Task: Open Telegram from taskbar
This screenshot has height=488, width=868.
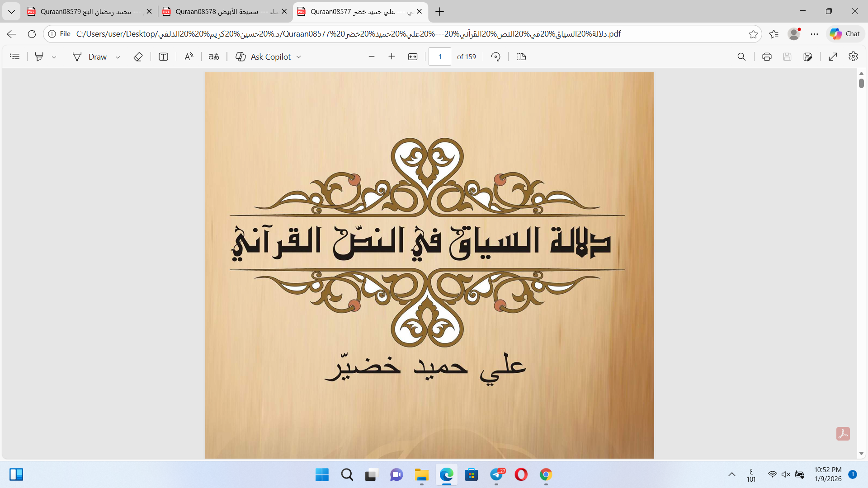Action: [496, 474]
